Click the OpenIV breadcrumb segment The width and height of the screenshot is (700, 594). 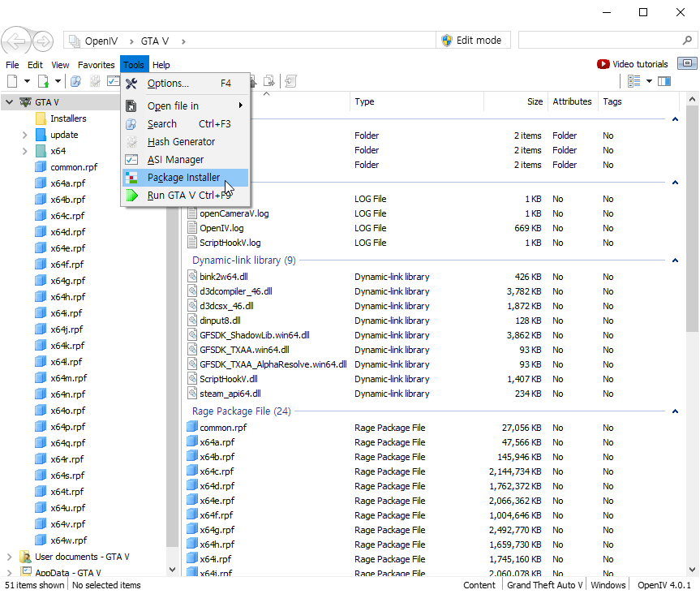click(101, 41)
